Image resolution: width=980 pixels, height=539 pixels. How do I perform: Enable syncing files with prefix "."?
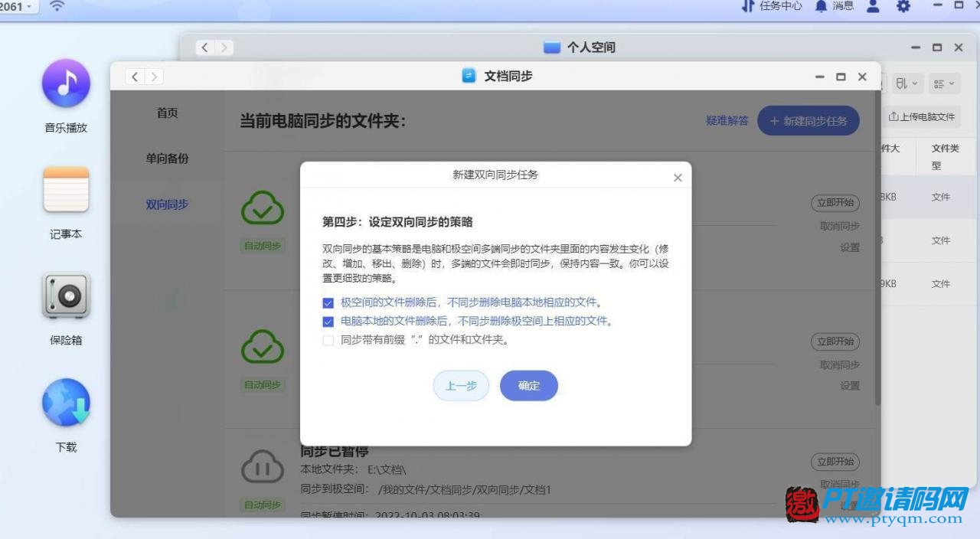click(328, 341)
